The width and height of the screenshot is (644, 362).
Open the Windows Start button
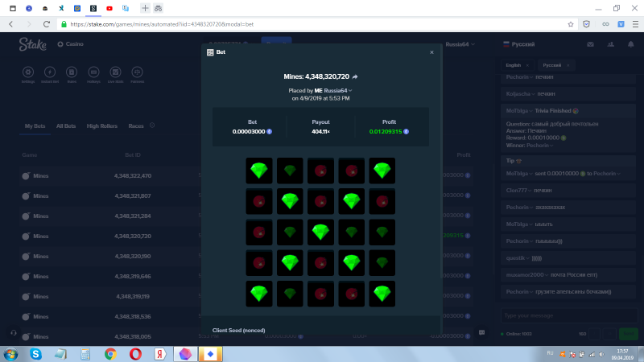pyautogui.click(x=10, y=354)
